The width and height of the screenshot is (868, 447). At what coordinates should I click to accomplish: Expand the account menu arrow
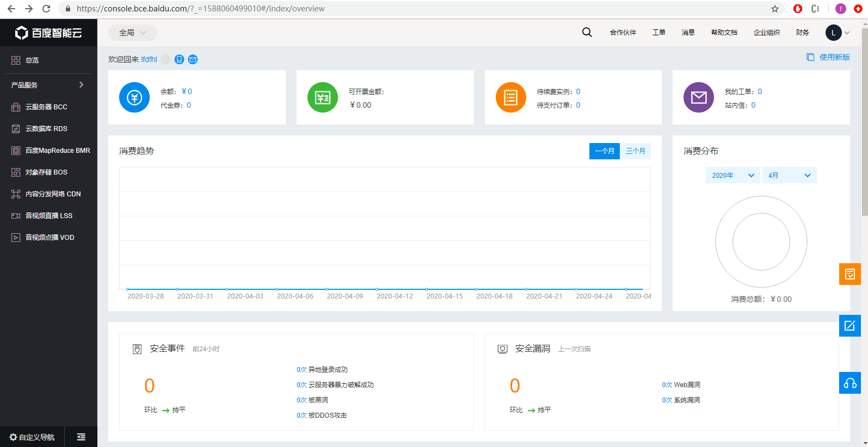[x=847, y=33]
